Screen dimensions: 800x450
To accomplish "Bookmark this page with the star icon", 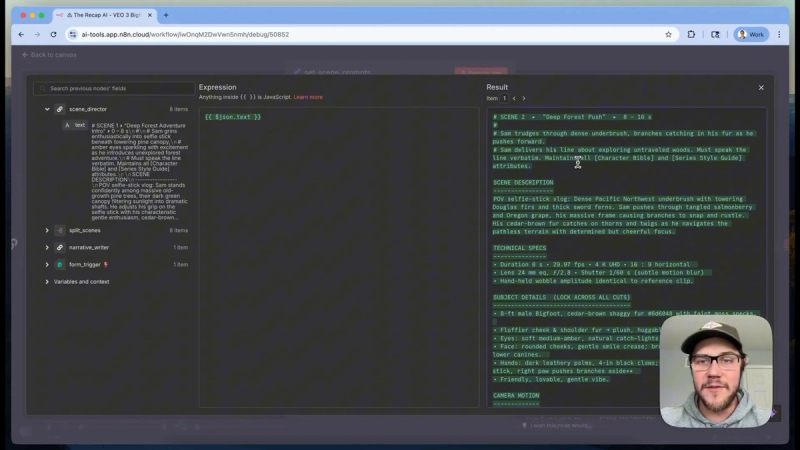I will click(668, 34).
